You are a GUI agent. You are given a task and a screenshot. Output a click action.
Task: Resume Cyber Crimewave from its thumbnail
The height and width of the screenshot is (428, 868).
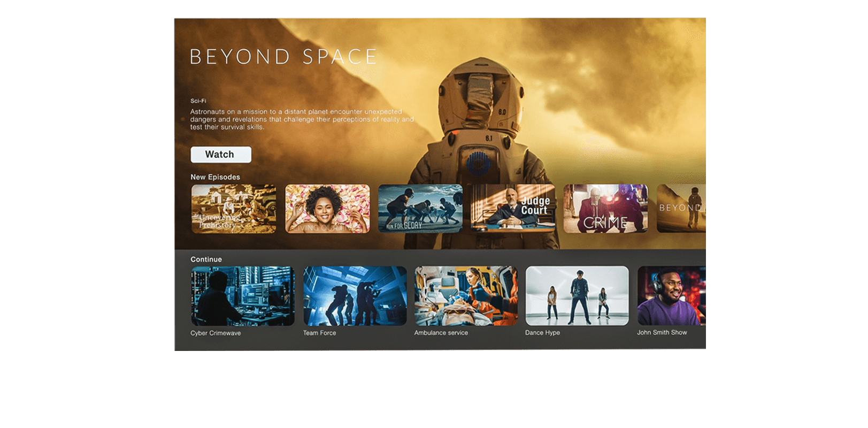(x=243, y=296)
